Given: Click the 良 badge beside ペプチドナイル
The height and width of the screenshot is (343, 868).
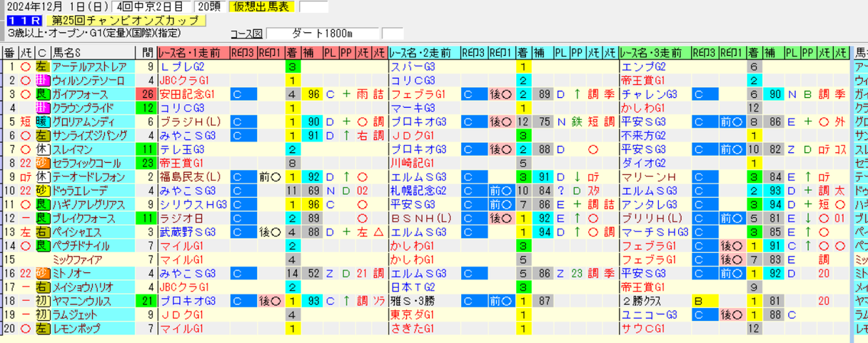Looking at the screenshot, I should click(x=41, y=244).
